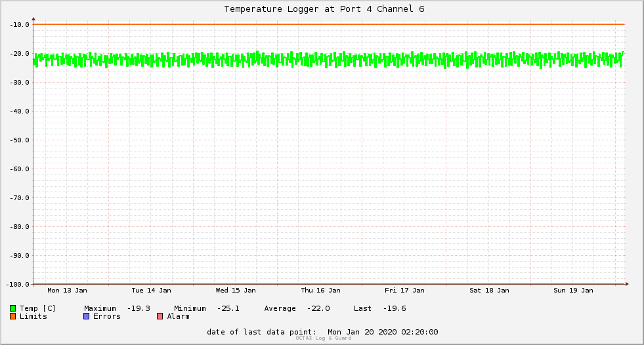
Task: Click the 'Maximum' statistic label
Action: (100, 308)
